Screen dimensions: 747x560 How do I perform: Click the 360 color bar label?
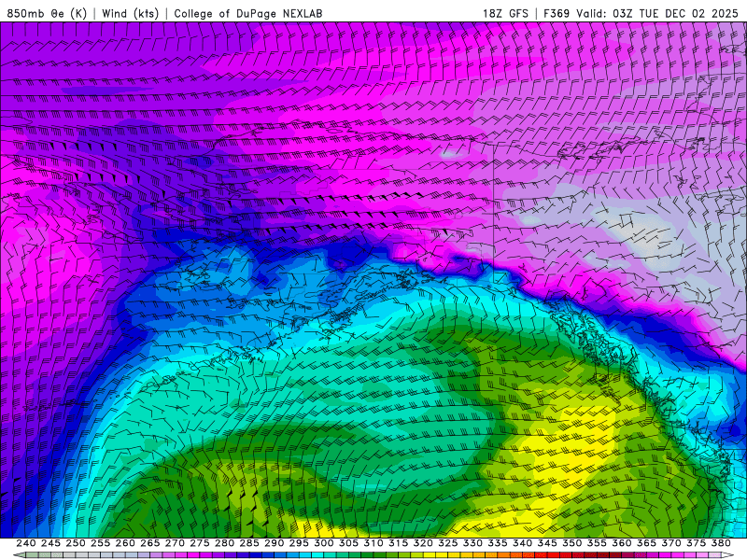coord(622,543)
